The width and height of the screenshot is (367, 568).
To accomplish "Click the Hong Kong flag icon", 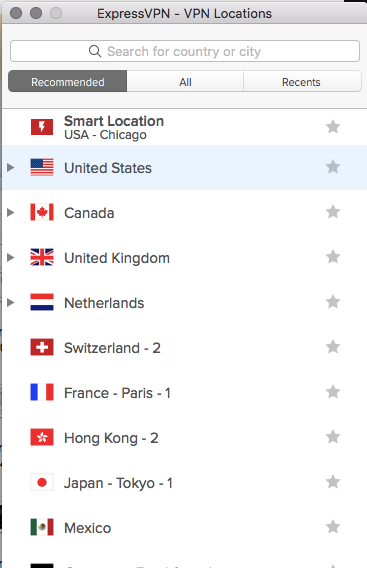I will [x=42, y=437].
